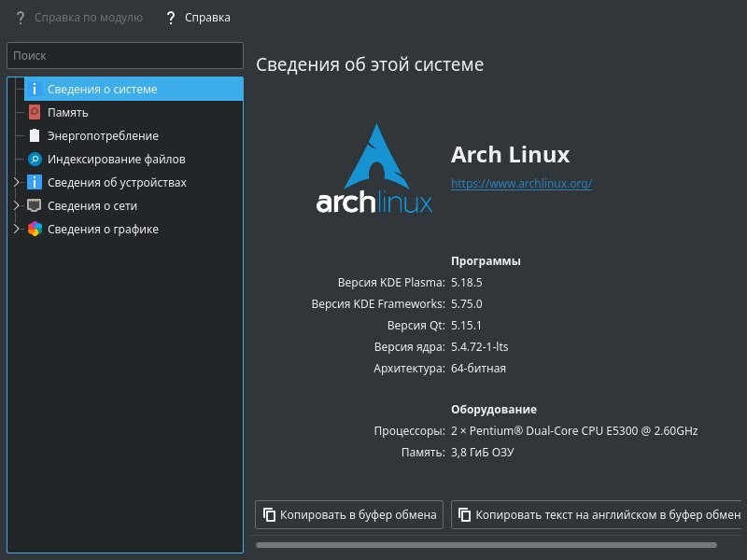Click the Программы section heading
Screen dimensions: 747x560
(x=486, y=261)
